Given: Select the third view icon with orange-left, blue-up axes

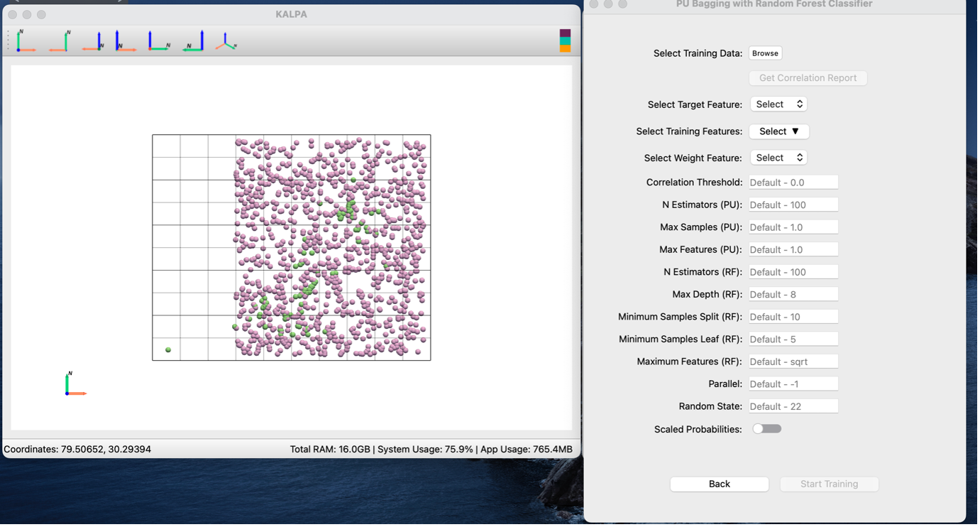Looking at the screenshot, I should pyautogui.click(x=93, y=41).
